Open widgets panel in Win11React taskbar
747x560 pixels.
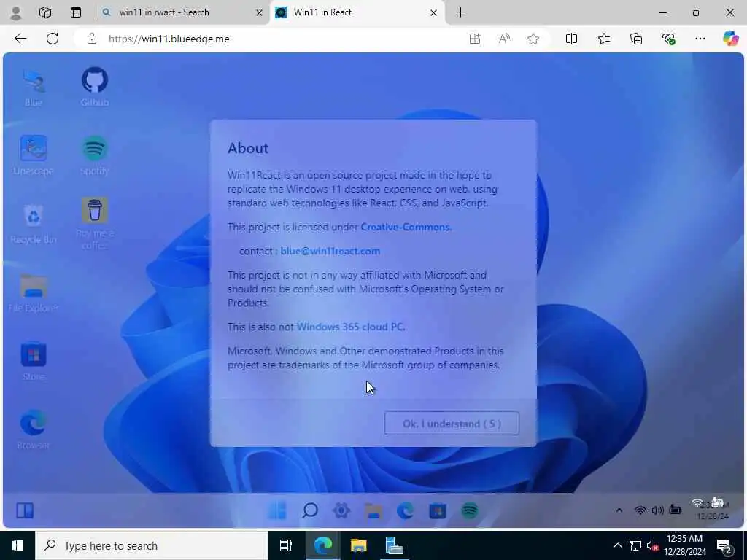point(25,510)
